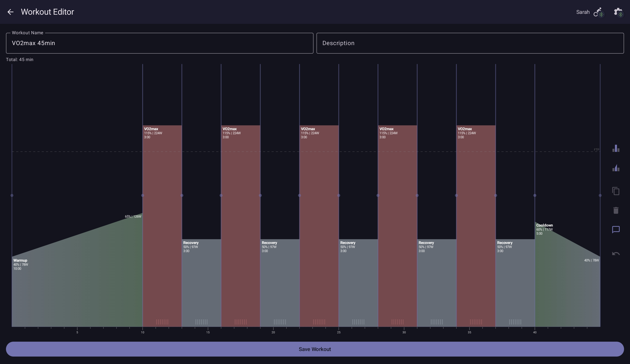This screenshot has width=630, height=364.
Task: Click the Save Workout button
Action: point(315,349)
